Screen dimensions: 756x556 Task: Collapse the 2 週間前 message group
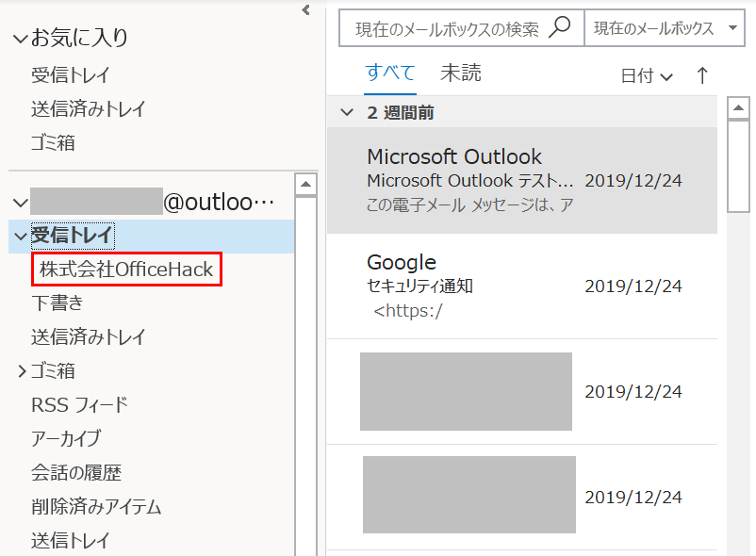click(347, 112)
